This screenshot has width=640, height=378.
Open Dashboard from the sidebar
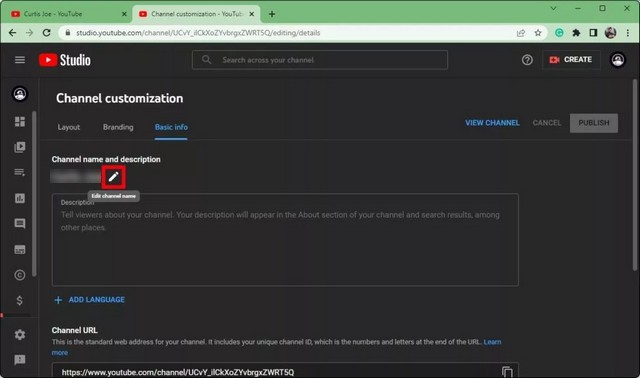[20, 122]
